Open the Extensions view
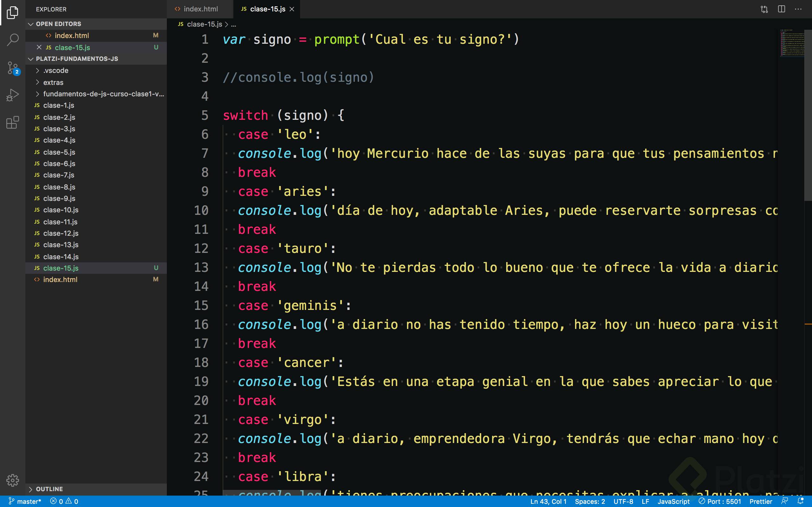 (12, 122)
